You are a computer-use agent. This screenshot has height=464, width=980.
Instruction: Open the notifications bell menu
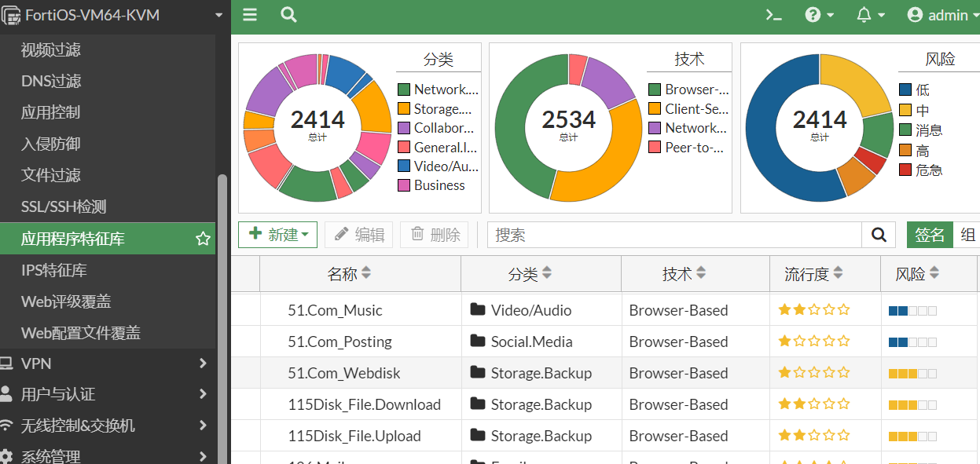[x=870, y=15]
